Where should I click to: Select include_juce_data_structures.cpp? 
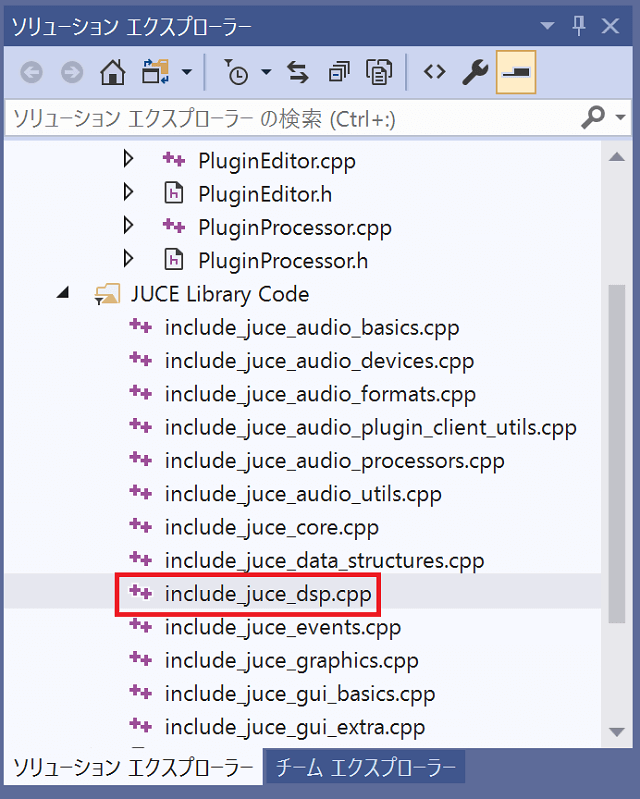(324, 561)
